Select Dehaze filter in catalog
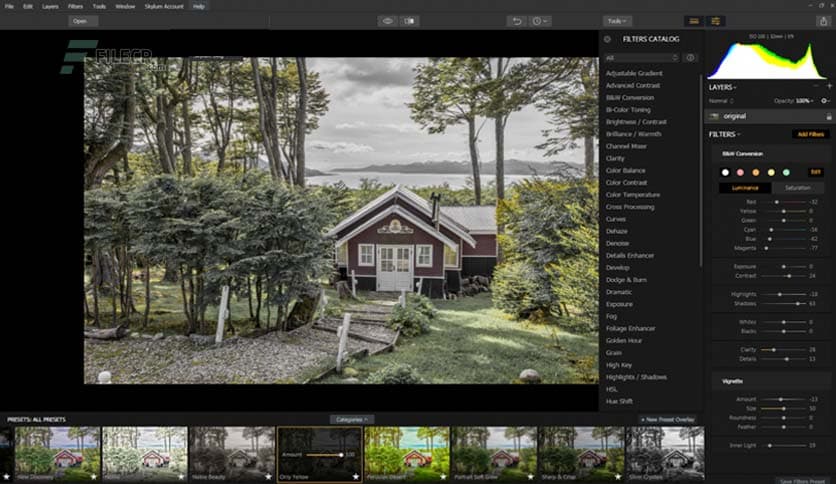This screenshot has width=836, height=484. coord(616,231)
